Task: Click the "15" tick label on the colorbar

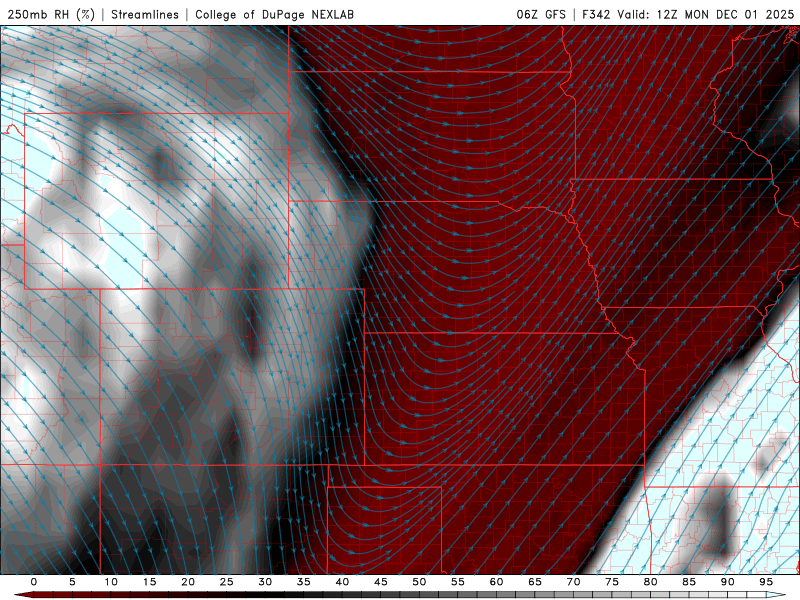Action: (149, 582)
